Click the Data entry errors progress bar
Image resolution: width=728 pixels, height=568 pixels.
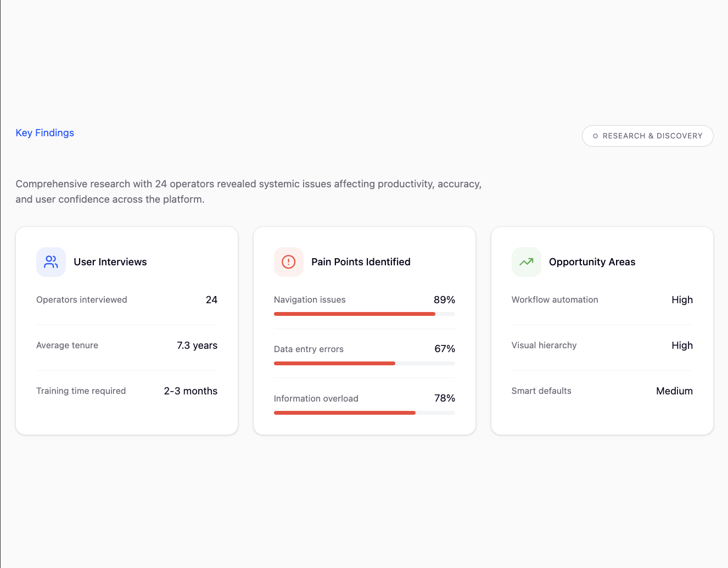(364, 364)
